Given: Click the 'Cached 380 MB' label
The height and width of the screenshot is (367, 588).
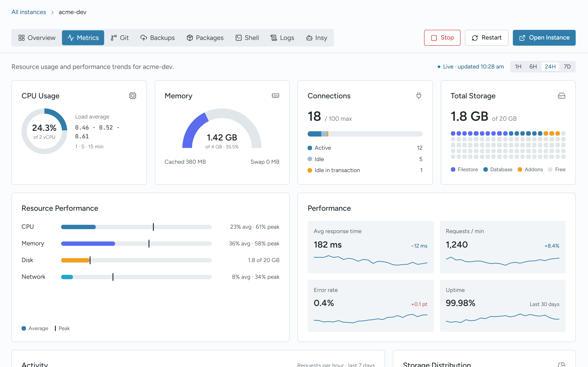Looking at the screenshot, I should click(x=185, y=162).
